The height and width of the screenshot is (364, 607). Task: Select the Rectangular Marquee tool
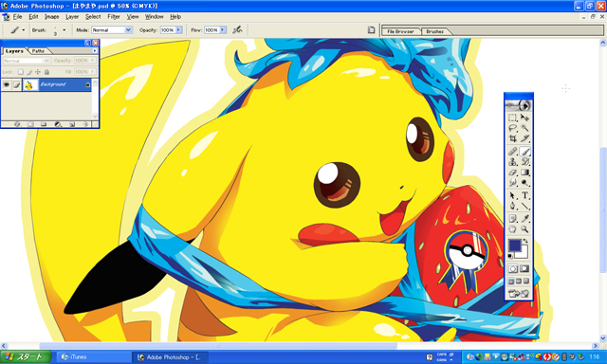(x=513, y=118)
